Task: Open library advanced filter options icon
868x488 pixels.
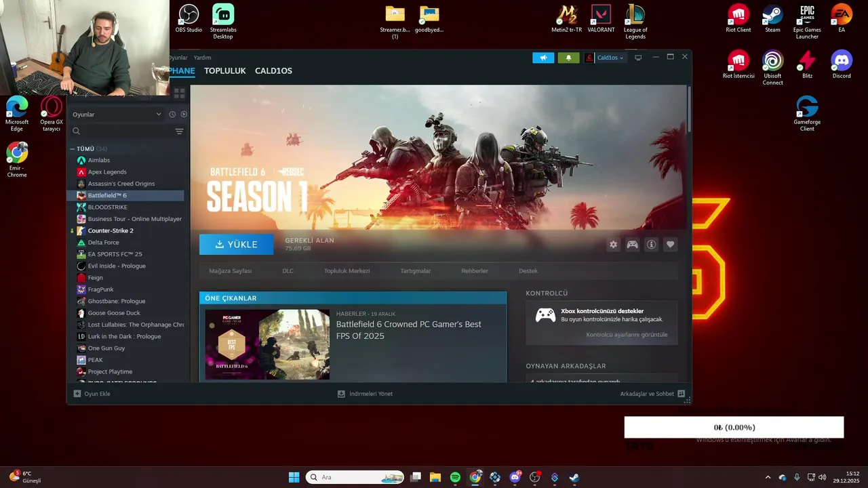Action: pyautogui.click(x=179, y=131)
